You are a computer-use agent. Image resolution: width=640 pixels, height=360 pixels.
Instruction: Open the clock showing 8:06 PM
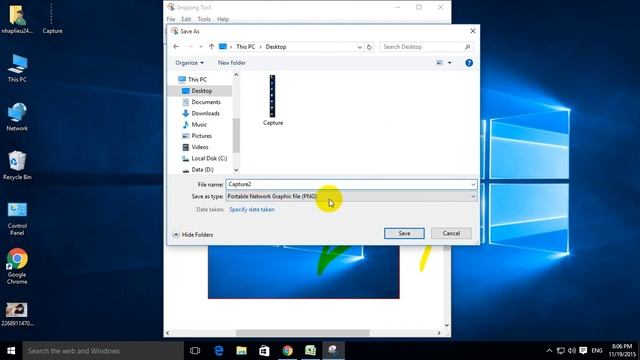[x=622, y=351]
